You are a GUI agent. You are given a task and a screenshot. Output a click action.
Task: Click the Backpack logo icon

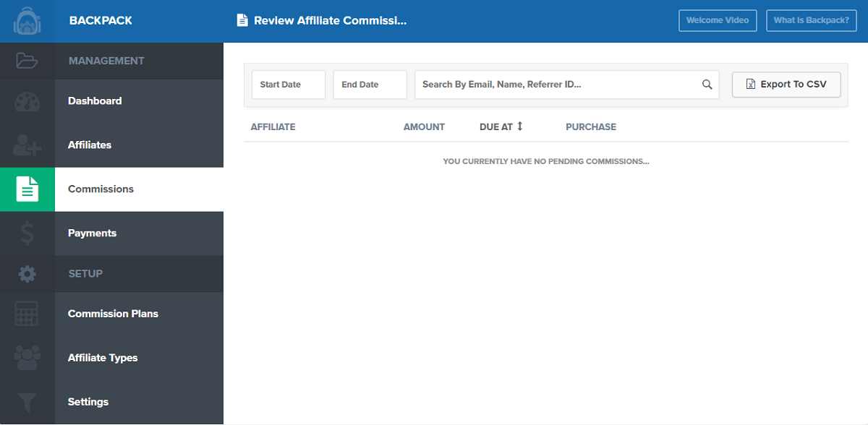click(27, 21)
